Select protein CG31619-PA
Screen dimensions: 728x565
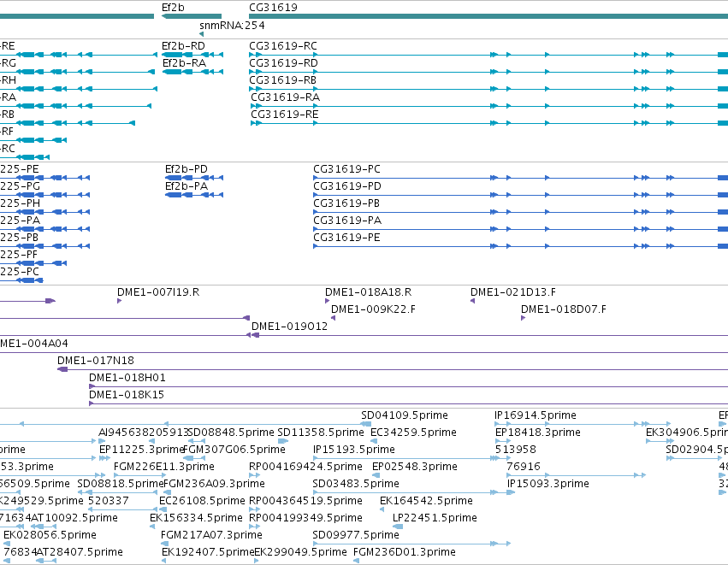pyautogui.click(x=347, y=221)
